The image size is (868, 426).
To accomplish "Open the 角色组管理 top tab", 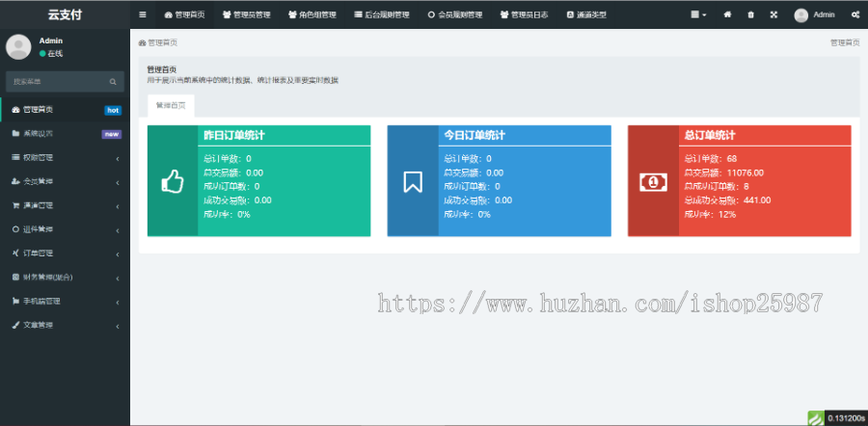I will point(312,14).
